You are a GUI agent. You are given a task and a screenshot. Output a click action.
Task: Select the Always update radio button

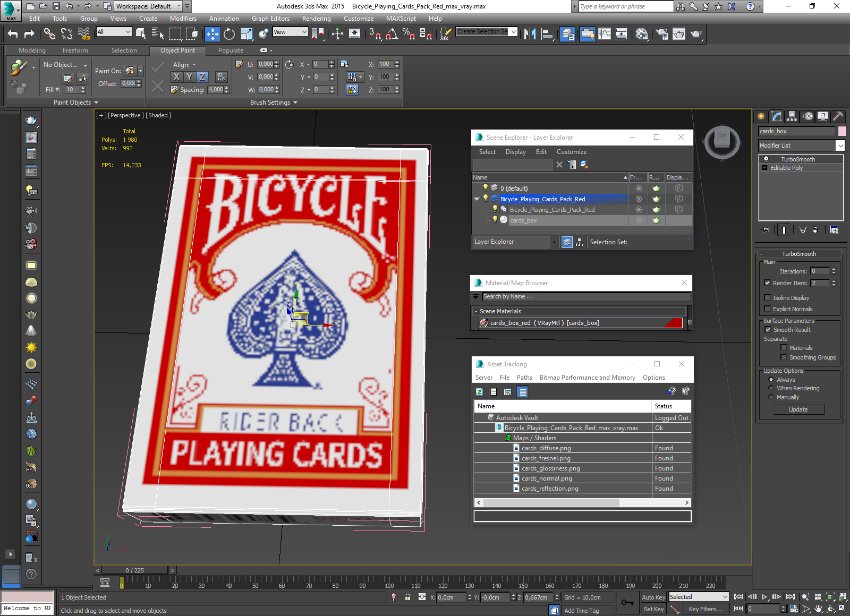(x=771, y=380)
